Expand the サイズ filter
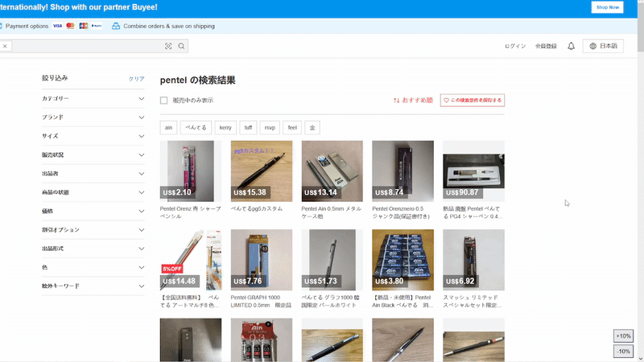This screenshot has width=644, height=362. (x=93, y=136)
